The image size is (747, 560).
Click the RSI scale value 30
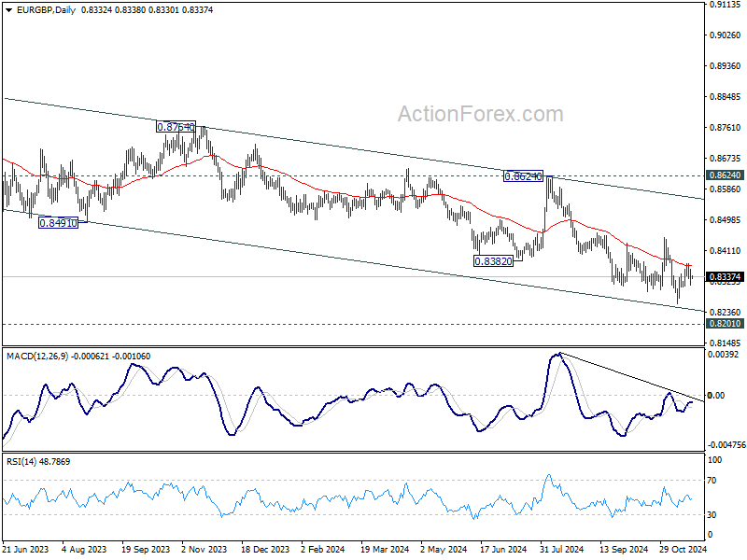click(712, 515)
